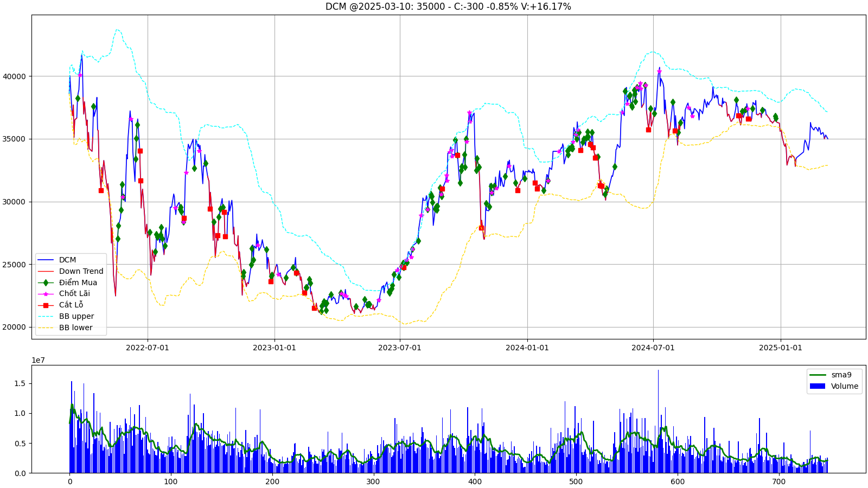Click the Chốt Lãi magenta star legend entry
This screenshot has height=488, width=868.
[63, 293]
